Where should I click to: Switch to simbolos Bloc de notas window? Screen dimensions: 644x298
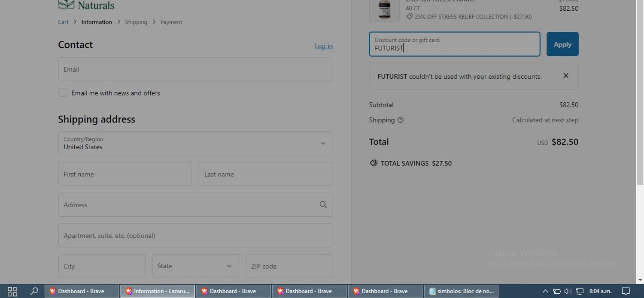pyautogui.click(x=461, y=291)
